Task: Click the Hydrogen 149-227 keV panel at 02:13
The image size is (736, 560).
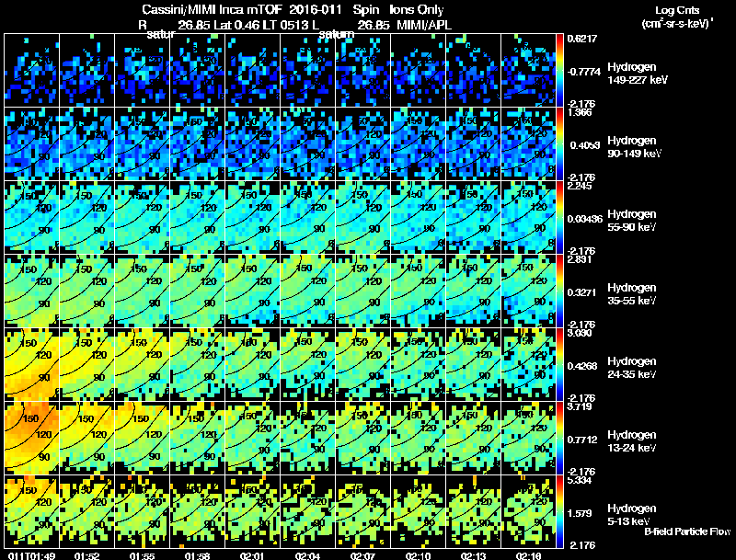Action: pos(473,70)
